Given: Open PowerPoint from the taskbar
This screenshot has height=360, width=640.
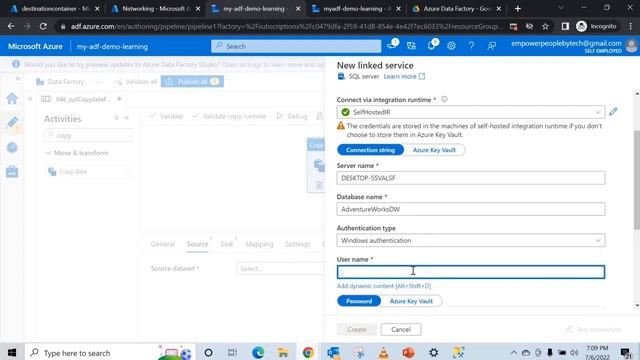Looking at the screenshot, I should 408,352.
